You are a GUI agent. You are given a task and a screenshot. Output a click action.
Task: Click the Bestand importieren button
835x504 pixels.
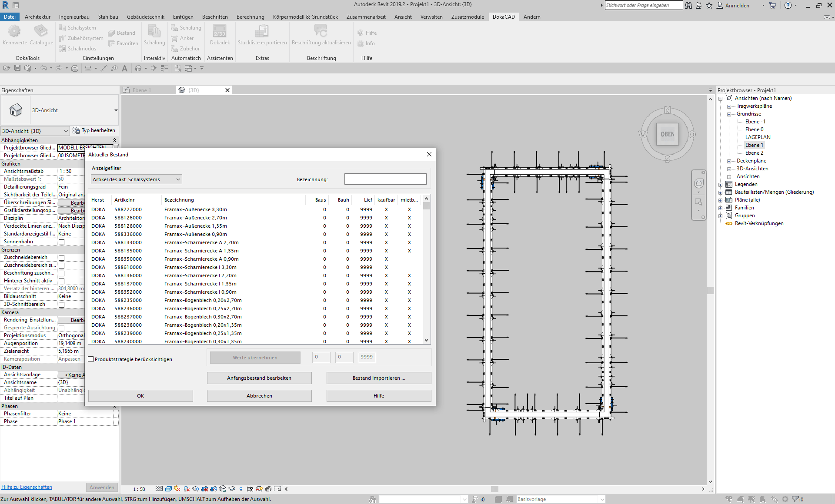pyautogui.click(x=378, y=378)
